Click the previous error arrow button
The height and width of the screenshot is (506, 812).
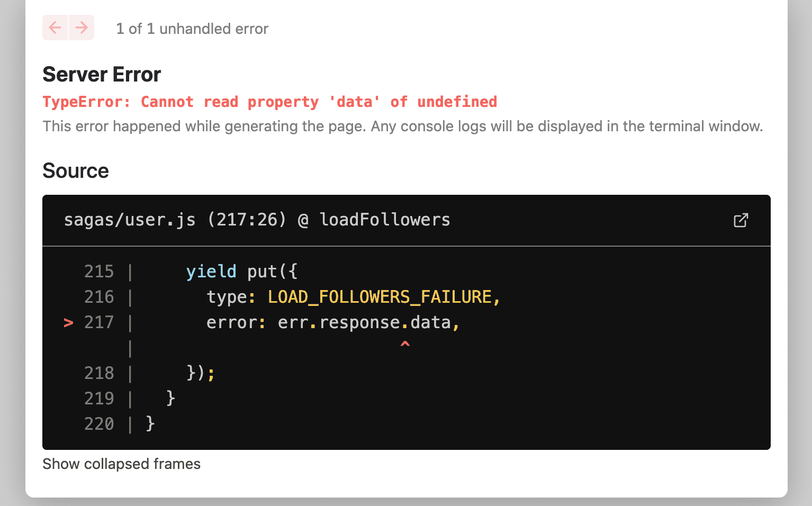55,28
